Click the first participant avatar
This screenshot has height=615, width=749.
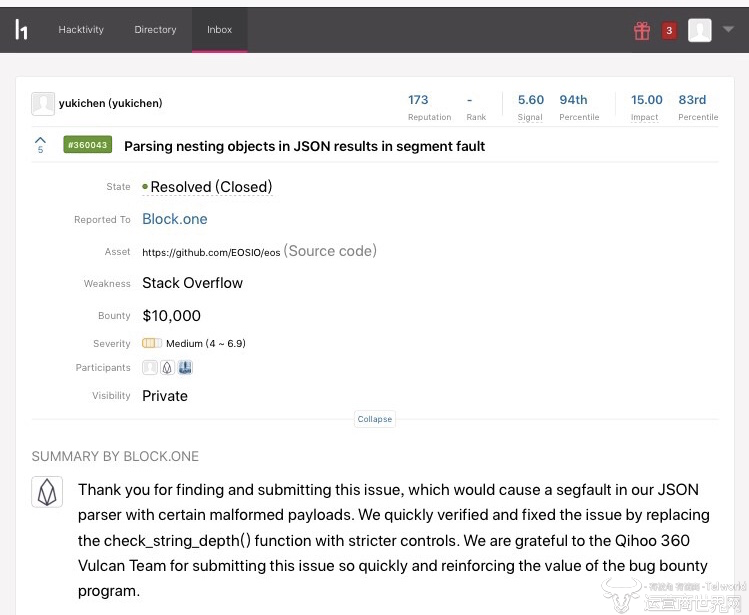click(150, 367)
